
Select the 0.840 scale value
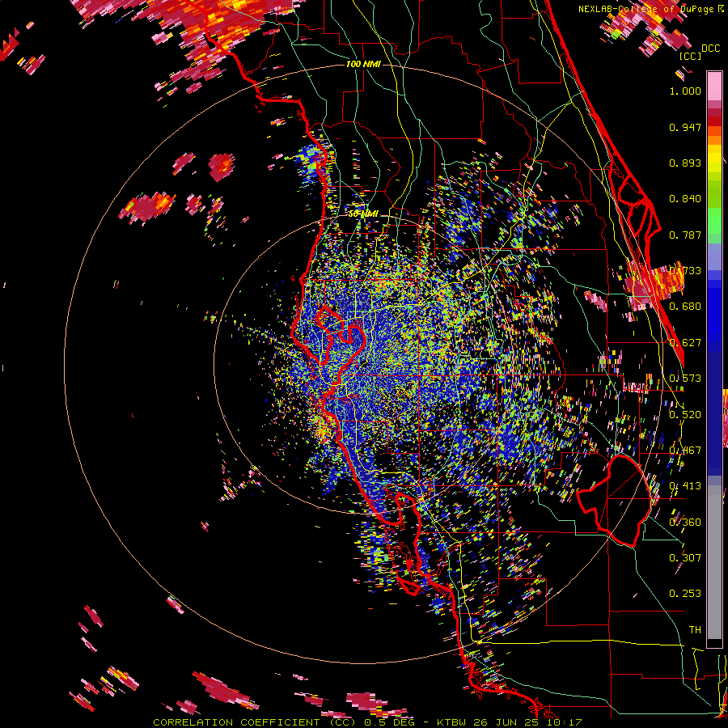(685, 199)
